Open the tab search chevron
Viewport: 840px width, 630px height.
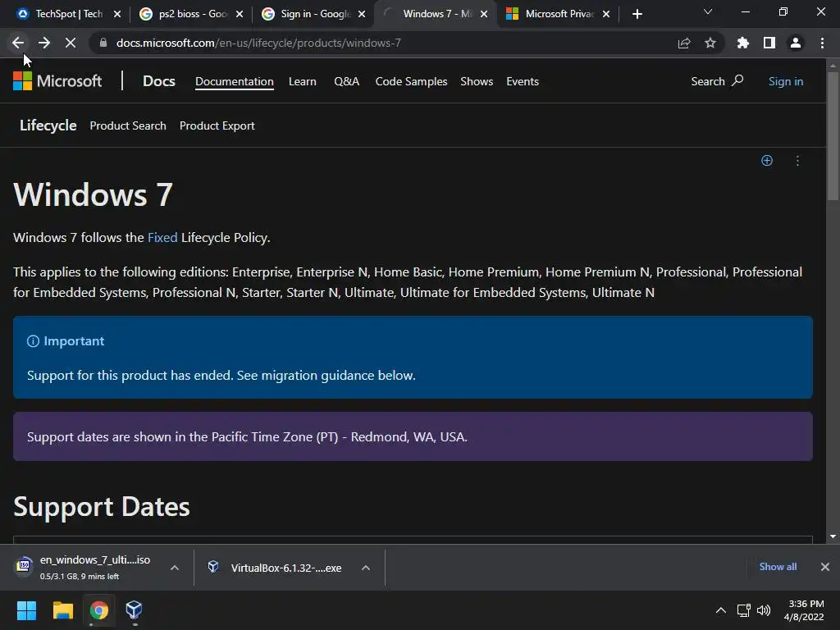pos(708,11)
